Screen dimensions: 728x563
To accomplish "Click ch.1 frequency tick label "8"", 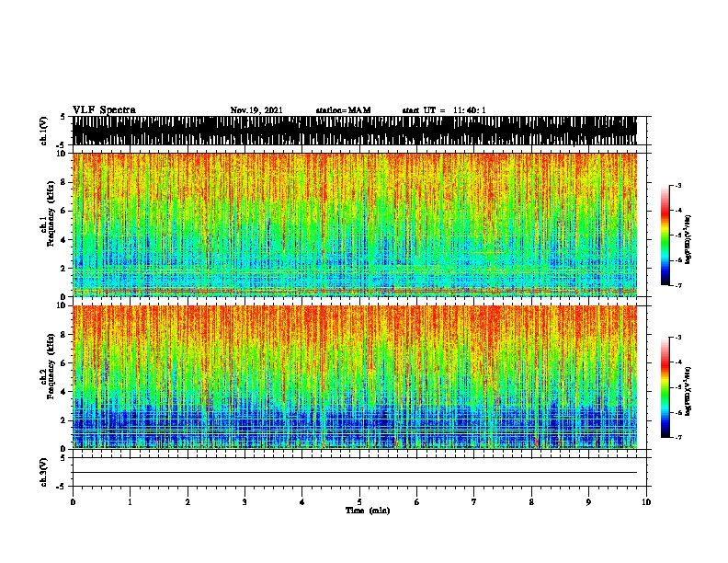I will point(63,182).
